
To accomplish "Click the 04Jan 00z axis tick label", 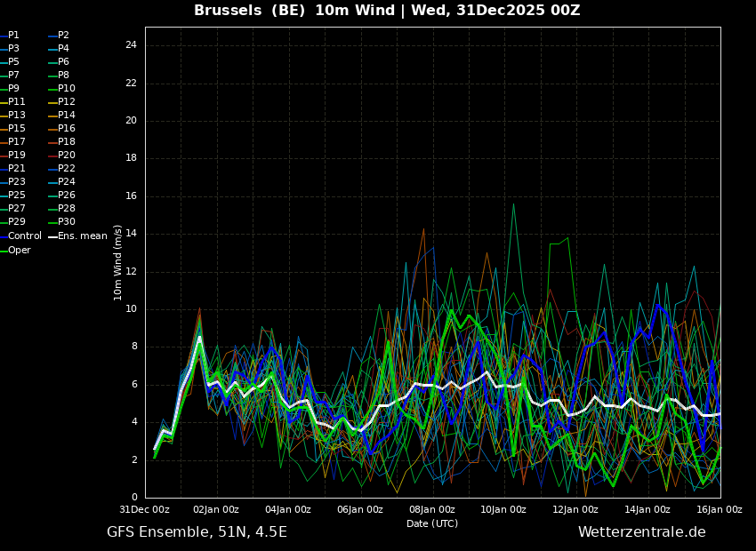I will (289, 509).
